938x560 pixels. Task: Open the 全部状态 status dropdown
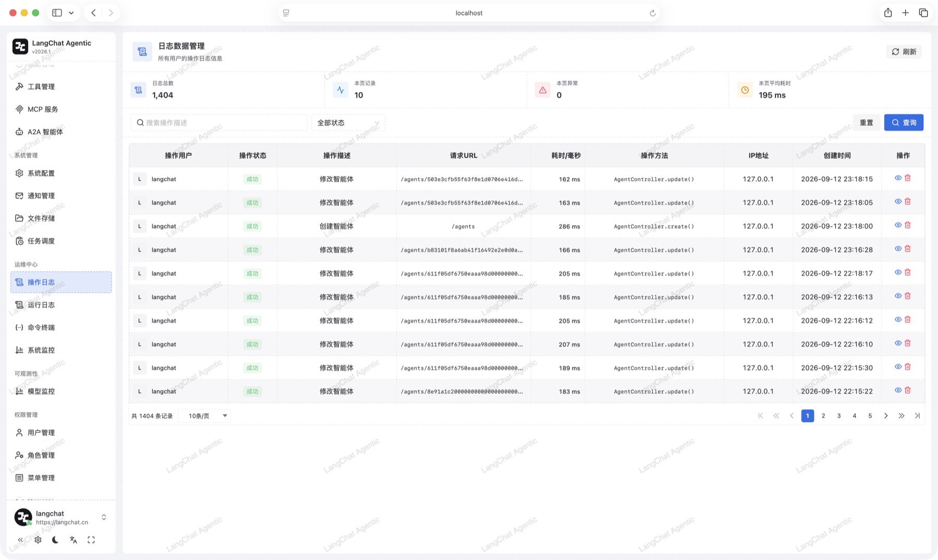click(x=348, y=122)
